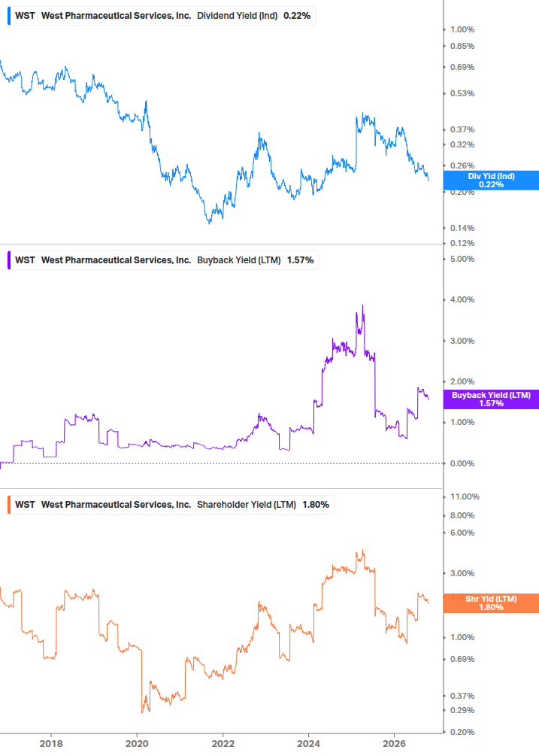This screenshot has width=539, height=756.
Task: Click the purple Buyback Yield (LTM) 1.57% axis tag
Action: (491, 399)
